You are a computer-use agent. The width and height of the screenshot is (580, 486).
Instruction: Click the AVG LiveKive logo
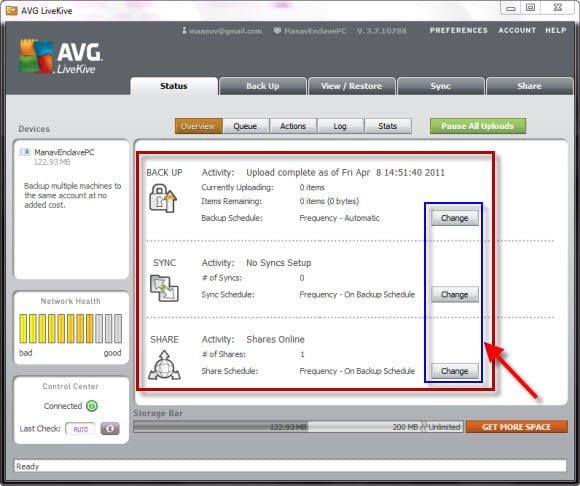(61, 56)
